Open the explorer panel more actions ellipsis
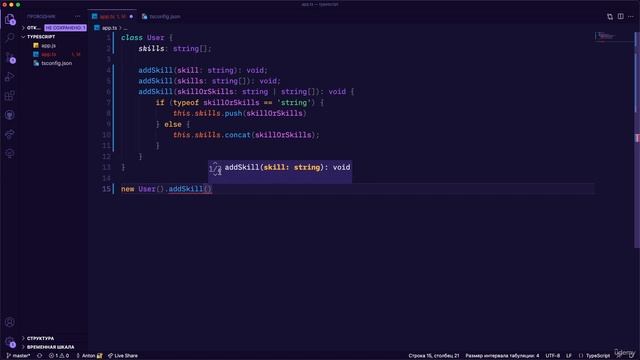The height and width of the screenshot is (360, 640). 78,16
